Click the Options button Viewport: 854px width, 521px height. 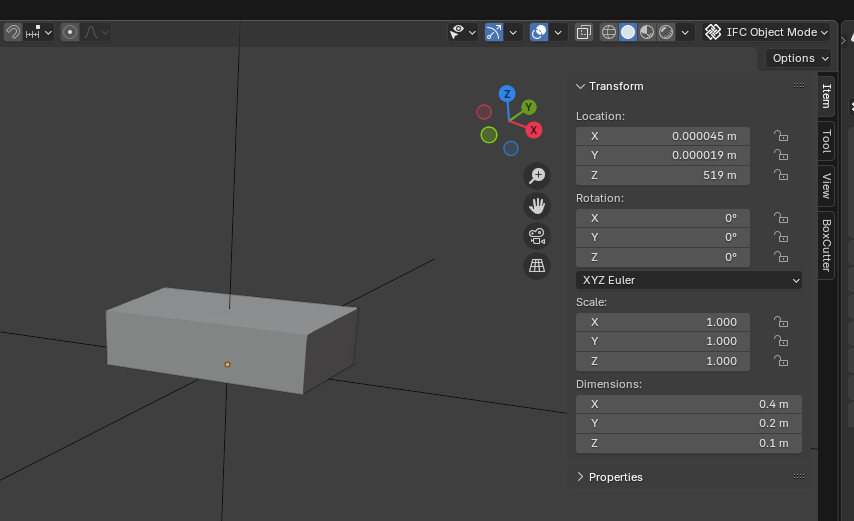(x=799, y=58)
